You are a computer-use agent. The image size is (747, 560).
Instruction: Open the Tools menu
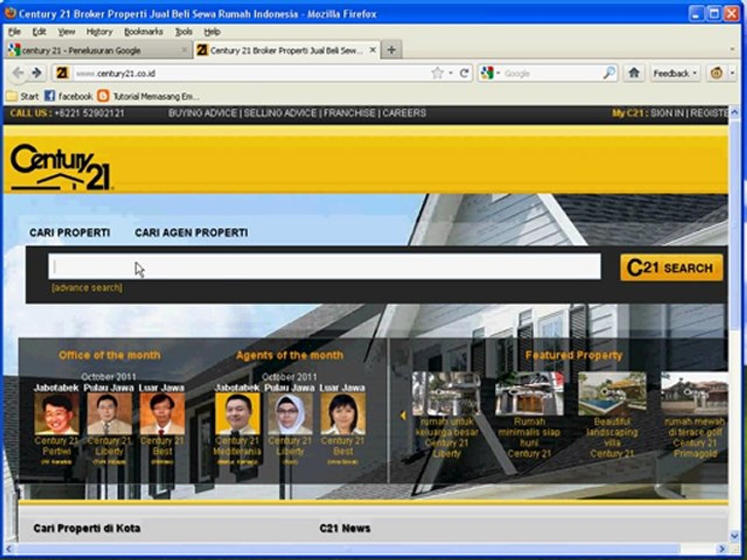(x=184, y=32)
